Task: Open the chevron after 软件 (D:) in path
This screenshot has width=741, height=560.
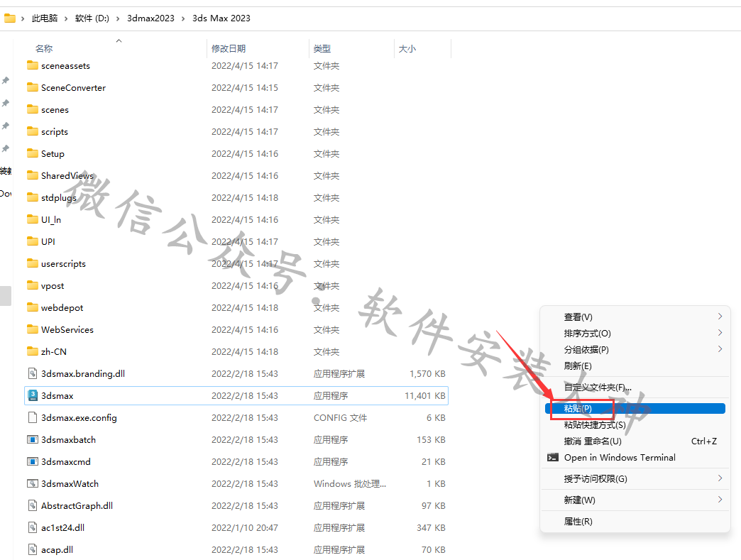Action: [117, 18]
